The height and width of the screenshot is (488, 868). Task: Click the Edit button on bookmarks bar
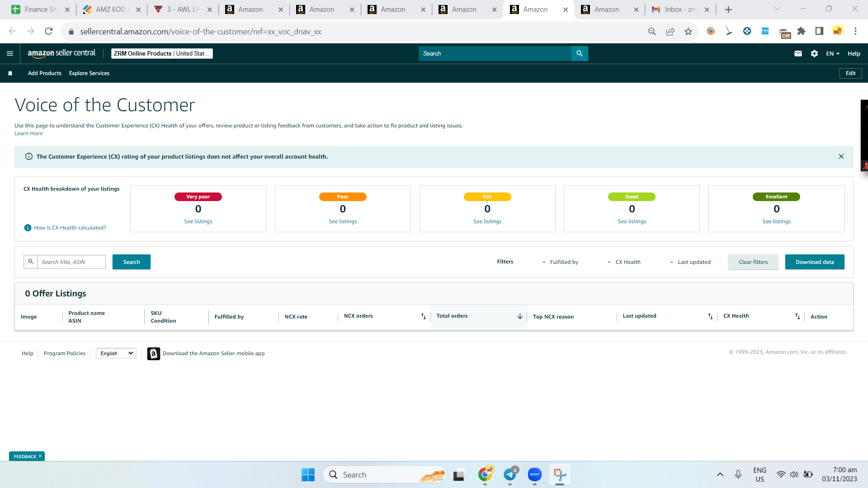point(850,73)
